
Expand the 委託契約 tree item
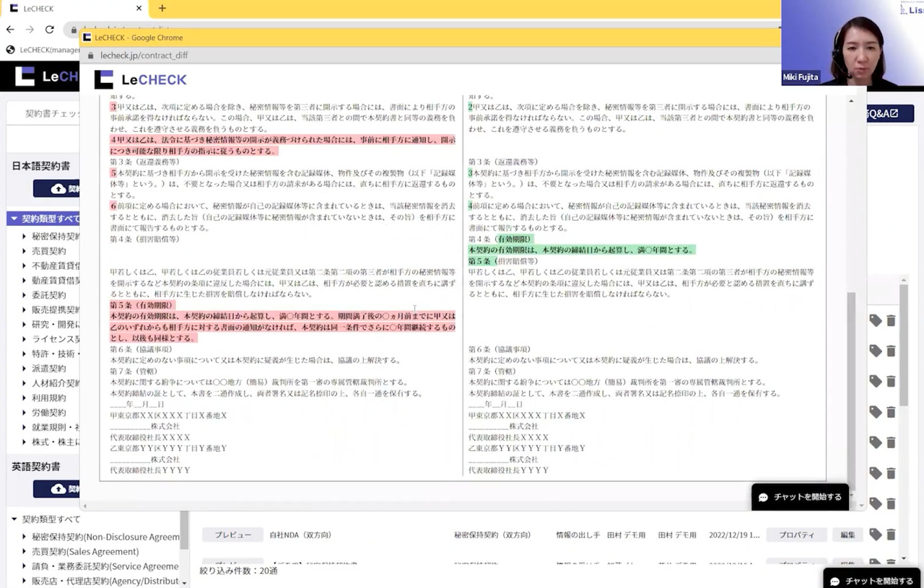click(x=24, y=295)
